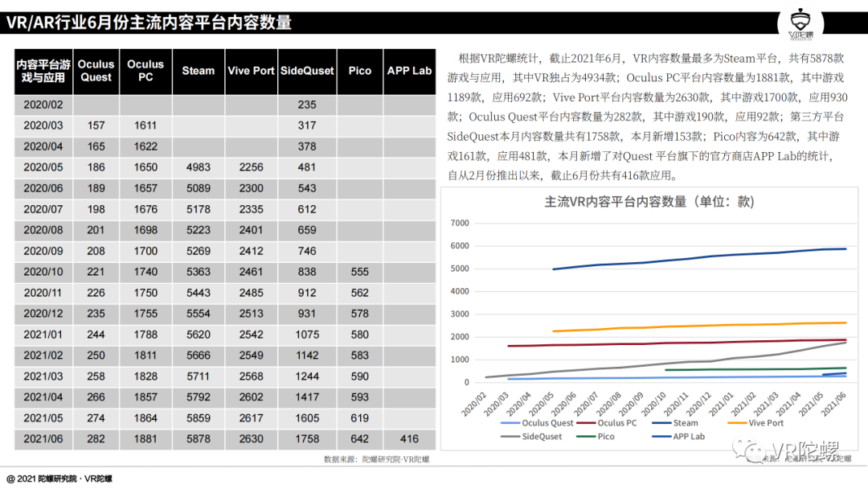Screen dimensions: 868x489
Task: Select Steam value 5363 in the 2020/10 row
Action: click(x=199, y=272)
